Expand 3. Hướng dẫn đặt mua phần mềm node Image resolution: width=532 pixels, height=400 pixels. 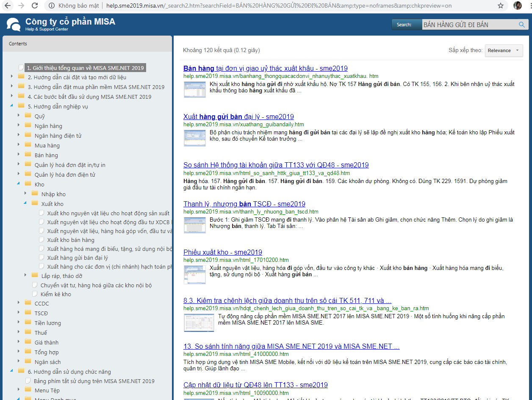coord(12,86)
